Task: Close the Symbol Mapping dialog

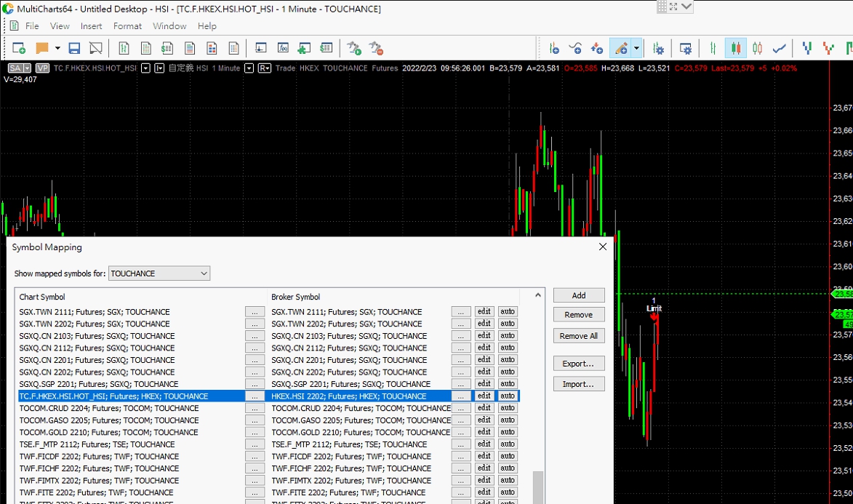Action: click(603, 247)
